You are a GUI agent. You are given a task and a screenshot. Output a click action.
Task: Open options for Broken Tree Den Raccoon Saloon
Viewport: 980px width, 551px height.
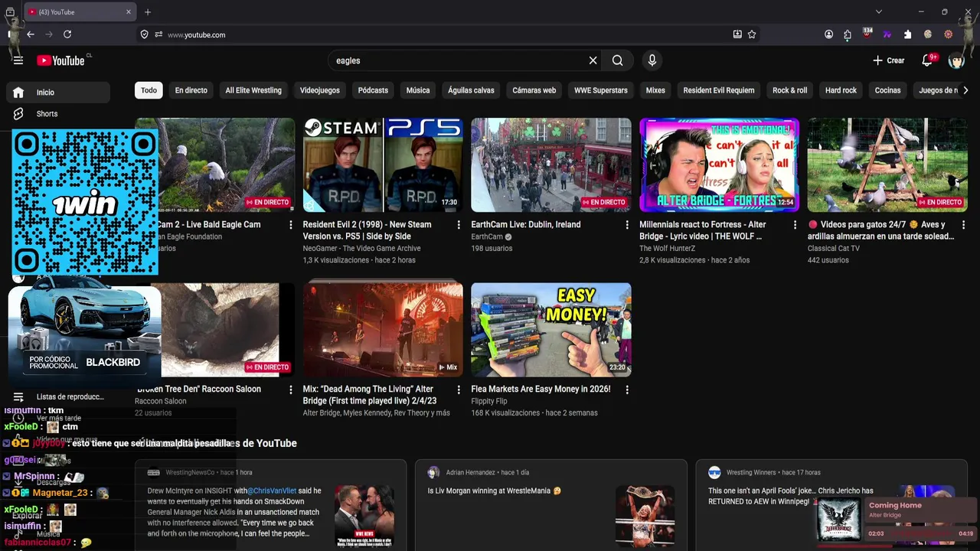coord(290,390)
